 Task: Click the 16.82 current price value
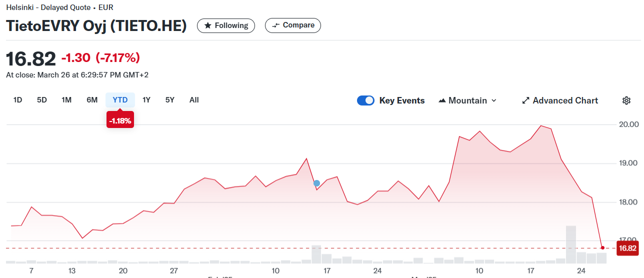[31, 59]
